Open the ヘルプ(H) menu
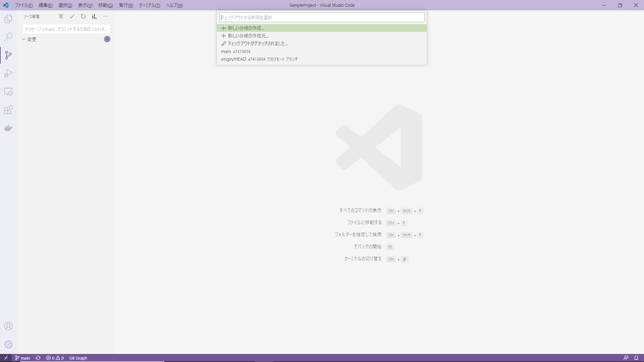This screenshot has width=644, height=362. point(174,5)
